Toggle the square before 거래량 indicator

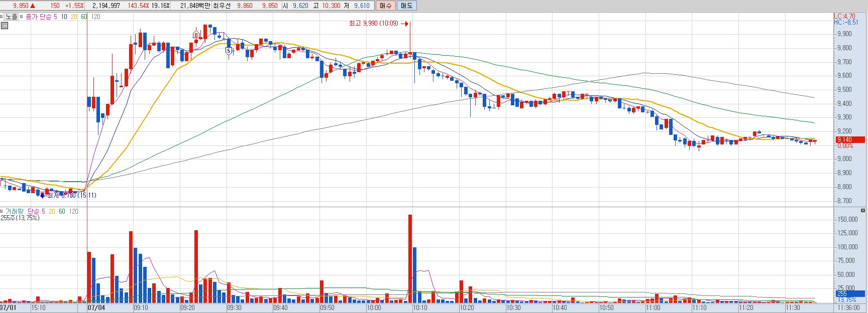click(2, 211)
